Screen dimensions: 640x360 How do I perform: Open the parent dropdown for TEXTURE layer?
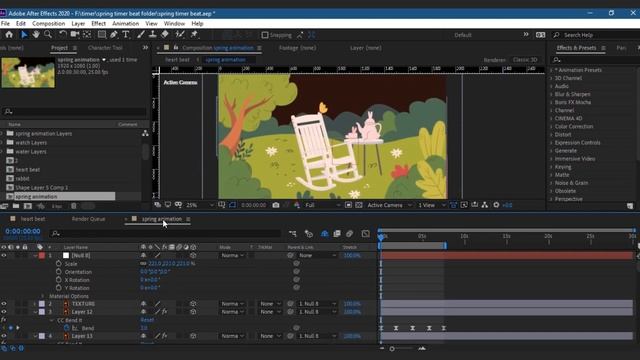317,304
